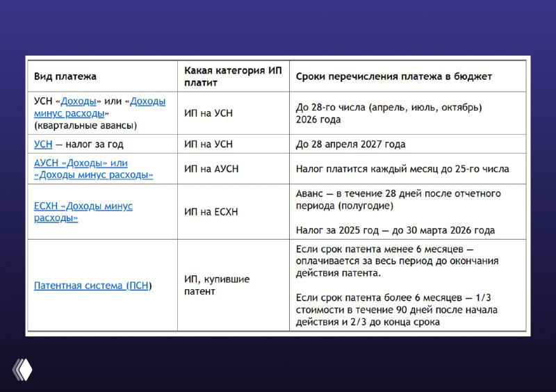The image size is (556, 392).
Task: Click the logo icon in the bottom-left corner
Action: coord(22,368)
